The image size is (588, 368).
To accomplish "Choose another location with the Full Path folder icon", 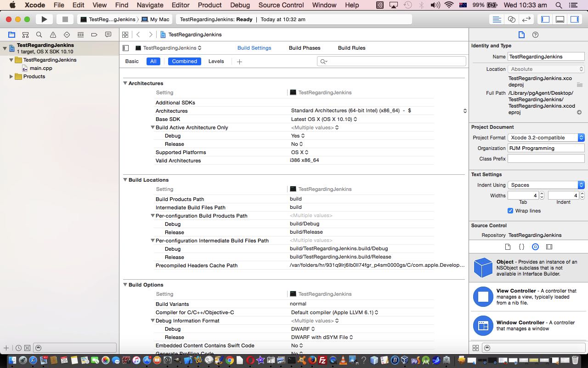I will click(580, 85).
